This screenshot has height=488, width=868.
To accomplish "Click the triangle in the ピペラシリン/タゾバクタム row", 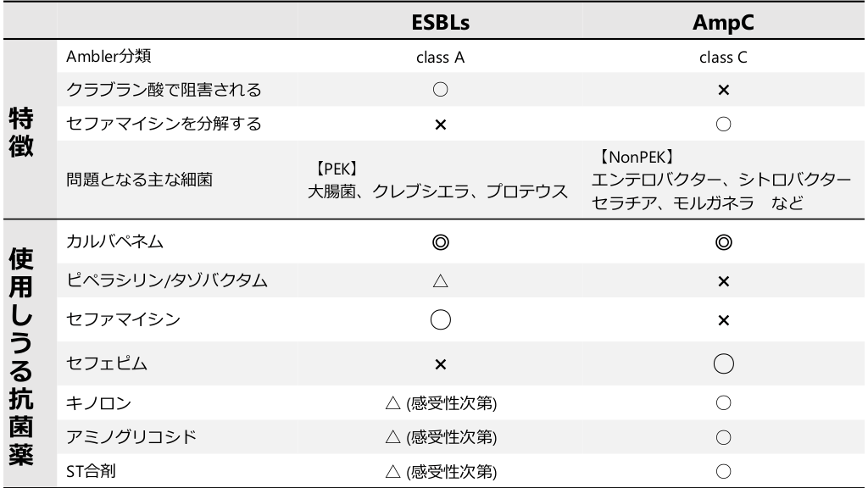I will pos(439,280).
